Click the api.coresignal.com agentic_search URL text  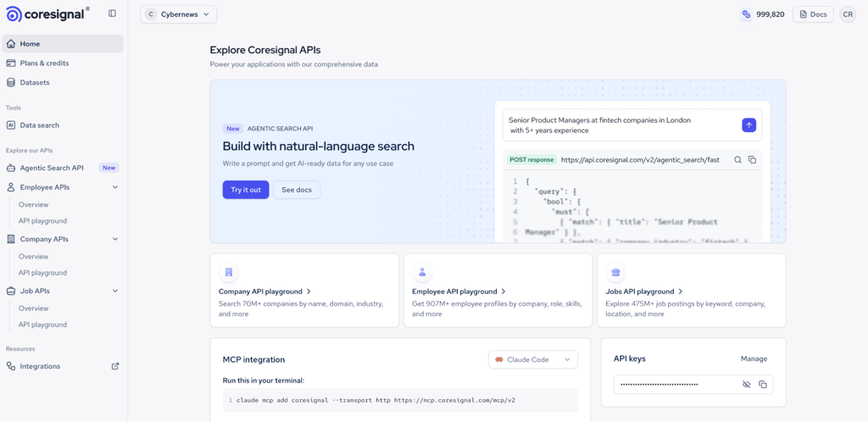coord(640,160)
